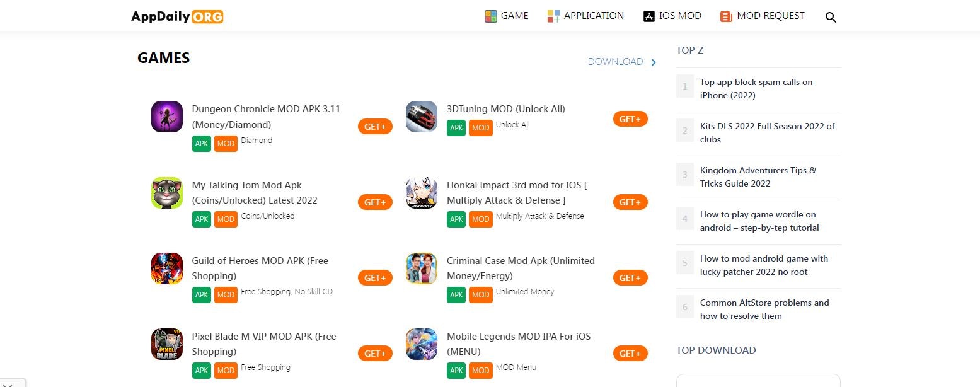Click MOD tag under Mobile Legends
Screen dimensions: 980x387
[x=480, y=371]
